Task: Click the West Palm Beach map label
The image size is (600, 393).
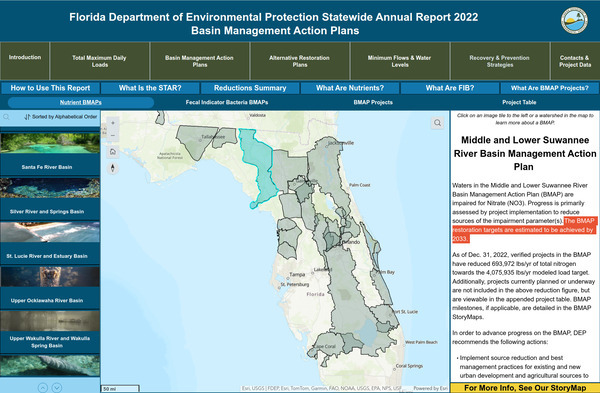Action: pyautogui.click(x=421, y=342)
